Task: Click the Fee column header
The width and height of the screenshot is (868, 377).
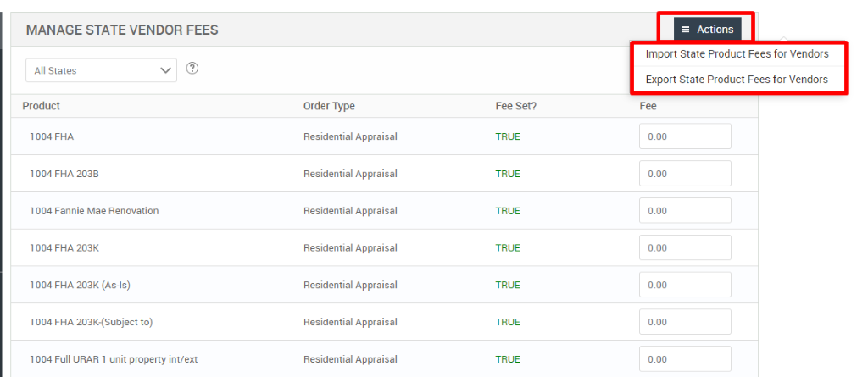Action: (x=648, y=106)
